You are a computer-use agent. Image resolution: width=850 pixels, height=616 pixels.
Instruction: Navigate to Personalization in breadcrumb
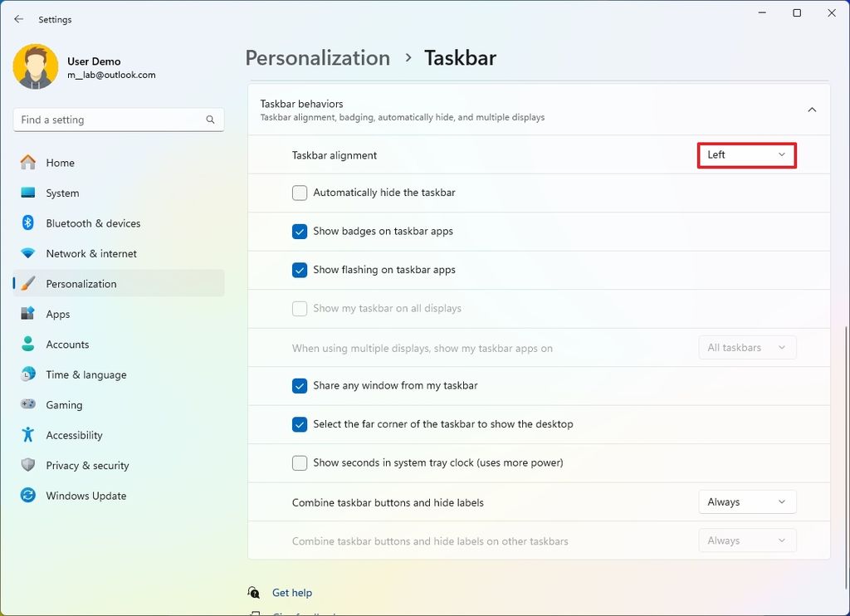(318, 58)
